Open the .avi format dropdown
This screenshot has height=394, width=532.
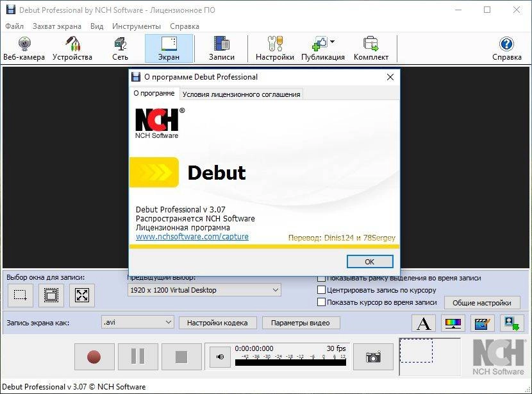[x=138, y=322]
